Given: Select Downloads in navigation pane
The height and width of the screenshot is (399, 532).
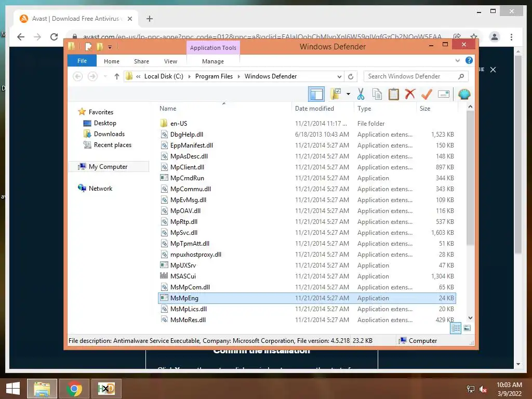Looking at the screenshot, I should coord(109,134).
